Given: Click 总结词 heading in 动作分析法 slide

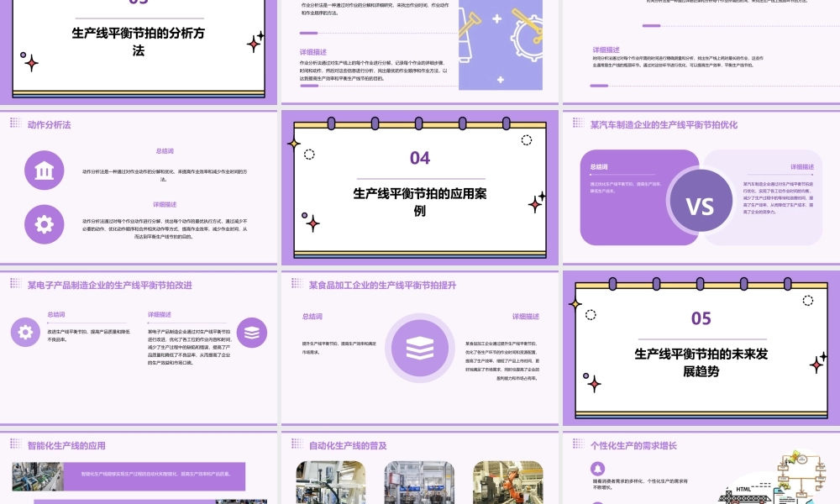Looking at the screenshot, I should pos(165,151).
